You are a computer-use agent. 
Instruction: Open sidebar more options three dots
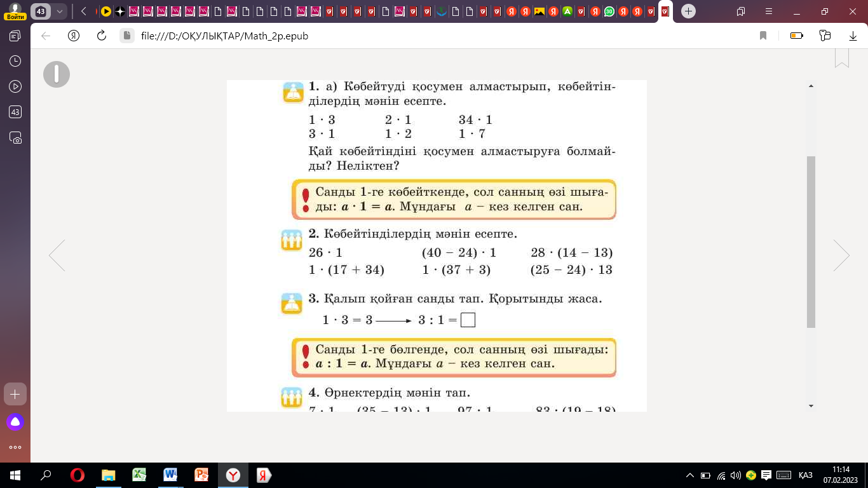coord(15,447)
